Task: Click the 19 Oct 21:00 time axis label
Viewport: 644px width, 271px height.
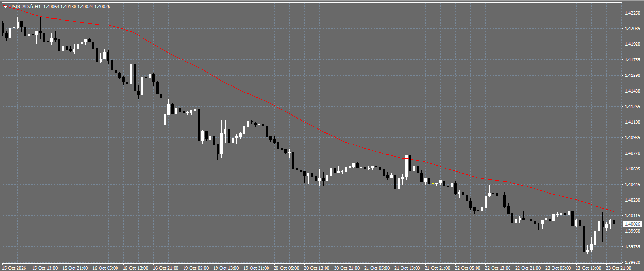Action: coord(256,268)
